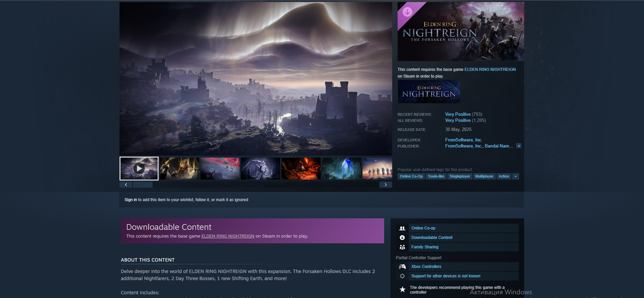
Task: Click the NIGHTREIGN base game logo image
Action: tap(429, 91)
